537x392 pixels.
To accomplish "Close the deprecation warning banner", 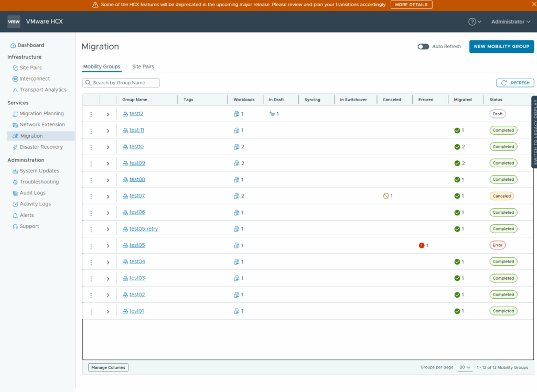I will pos(531,4).
